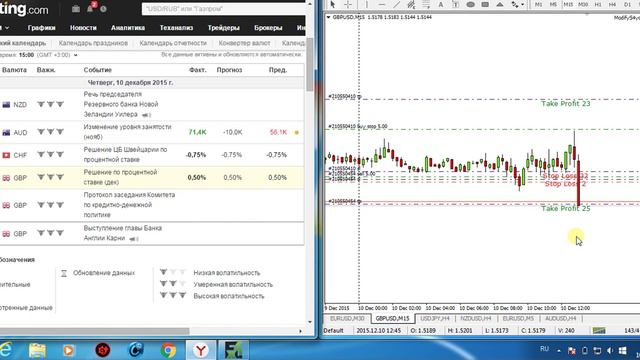The width and height of the screenshot is (640, 360).
Task: Open the Carney speech event
Action: pos(122,233)
